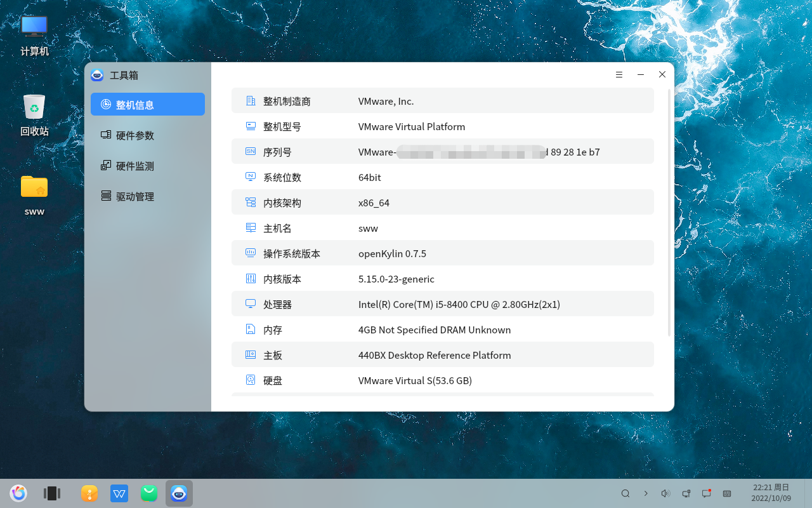Open the volume control in tray

[x=665, y=493]
